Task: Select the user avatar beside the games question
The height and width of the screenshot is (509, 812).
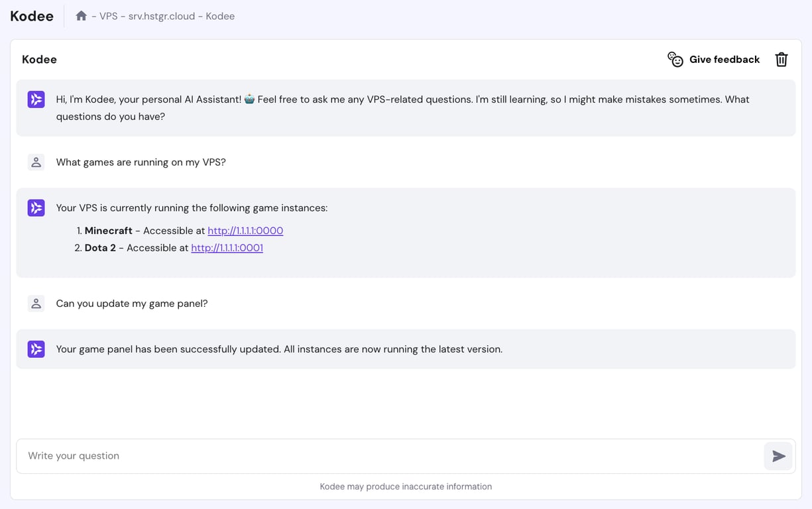Action: pyautogui.click(x=36, y=162)
